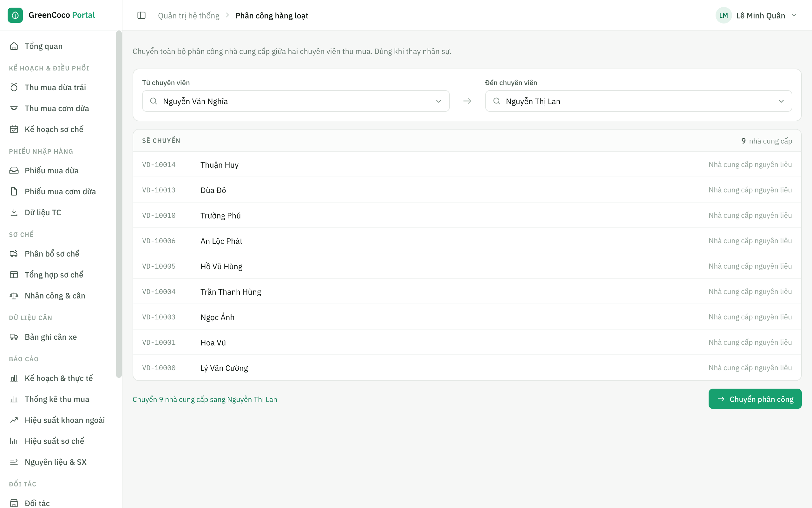Viewport: 812px width, 508px height.
Task: Click the Chuyển phân công button
Action: click(755, 399)
